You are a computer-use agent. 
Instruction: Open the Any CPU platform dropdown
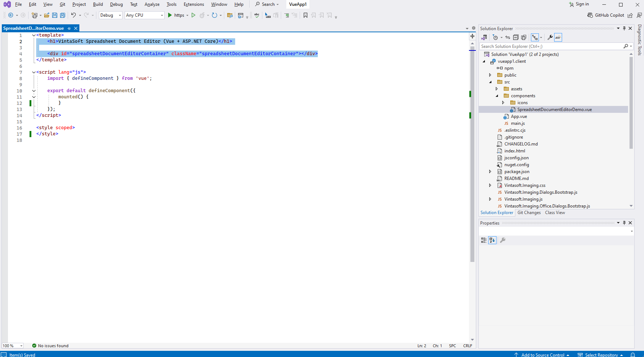pos(144,15)
